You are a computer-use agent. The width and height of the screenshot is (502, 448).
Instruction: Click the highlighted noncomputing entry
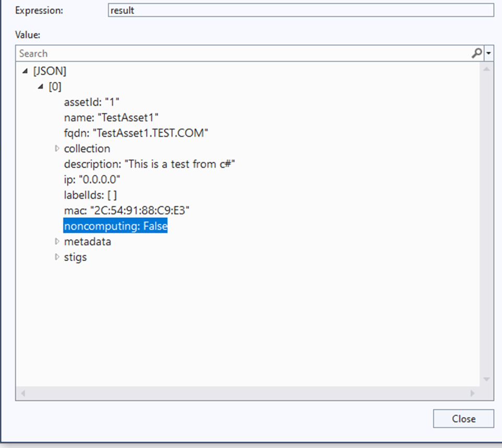pyautogui.click(x=115, y=226)
